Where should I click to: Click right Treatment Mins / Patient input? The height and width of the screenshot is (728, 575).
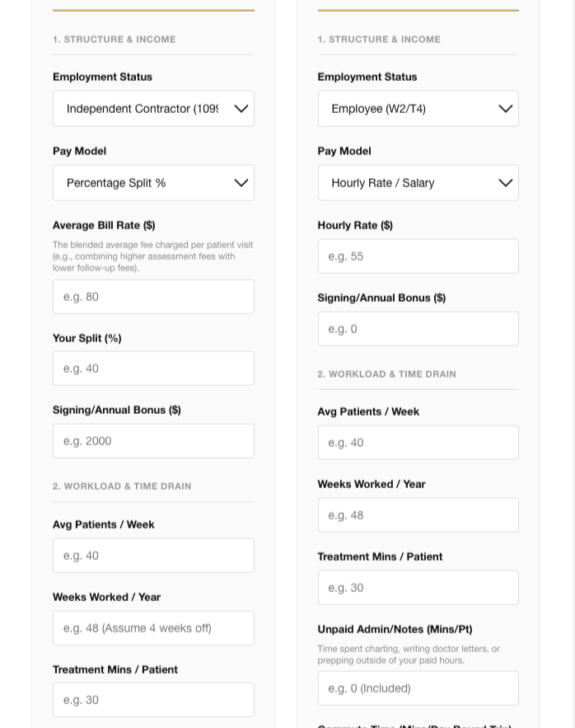coord(418,588)
